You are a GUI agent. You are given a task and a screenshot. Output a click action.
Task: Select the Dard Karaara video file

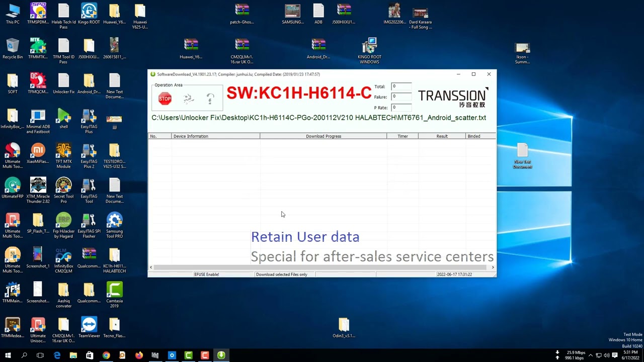[420, 18]
